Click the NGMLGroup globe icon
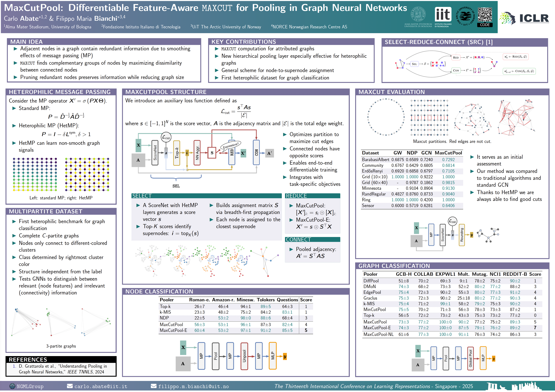This screenshot has width=555, height=392. point(12,386)
